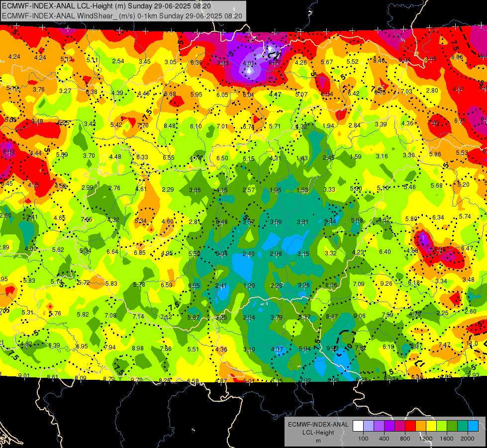This screenshot has height=448, width=487.
Task: Click the wind shear value 6.64
Action: pyautogui.click(x=112, y=251)
